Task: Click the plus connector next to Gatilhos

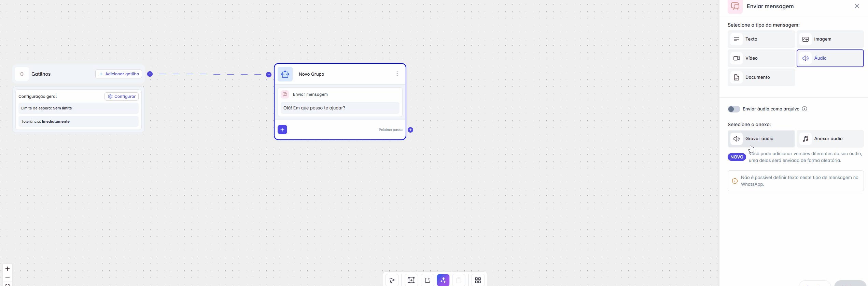Action: [x=150, y=74]
